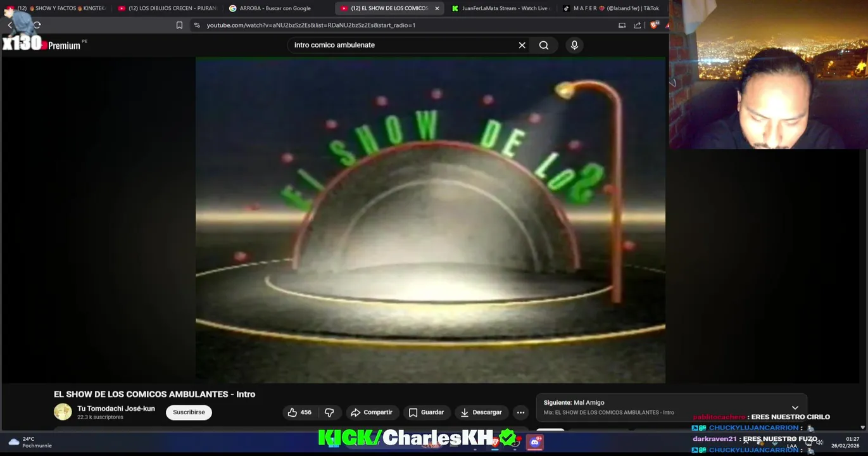Clear the YouTube search box text
The width and height of the screenshot is (868, 456).
[x=522, y=45]
